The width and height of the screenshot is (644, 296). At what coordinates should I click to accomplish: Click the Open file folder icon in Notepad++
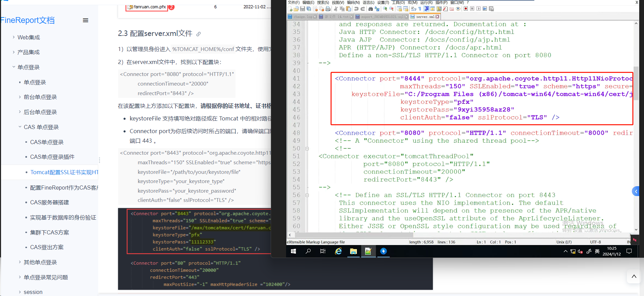[x=296, y=9]
